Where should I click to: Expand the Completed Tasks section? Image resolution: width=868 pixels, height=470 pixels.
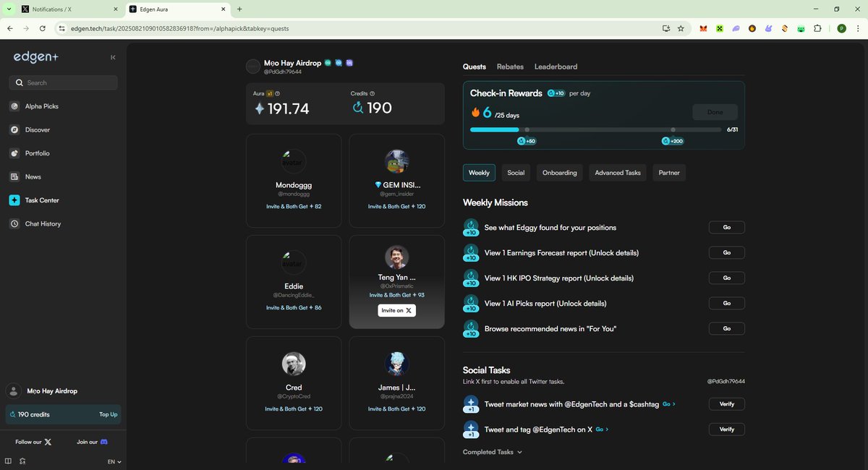(492, 452)
